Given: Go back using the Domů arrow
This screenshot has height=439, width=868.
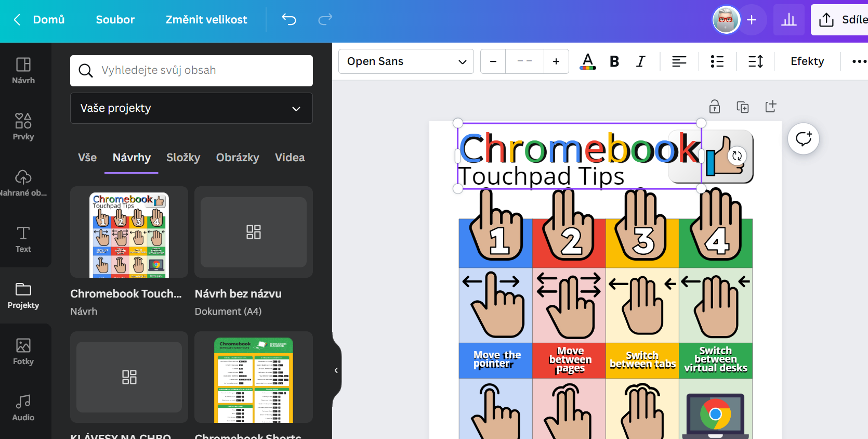Looking at the screenshot, I should point(17,20).
